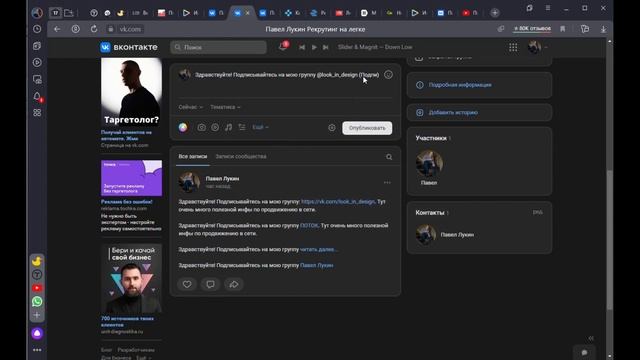The height and width of the screenshot is (360, 640).
Task: Open the Alice assistant purple icon
Action: click(x=37, y=333)
